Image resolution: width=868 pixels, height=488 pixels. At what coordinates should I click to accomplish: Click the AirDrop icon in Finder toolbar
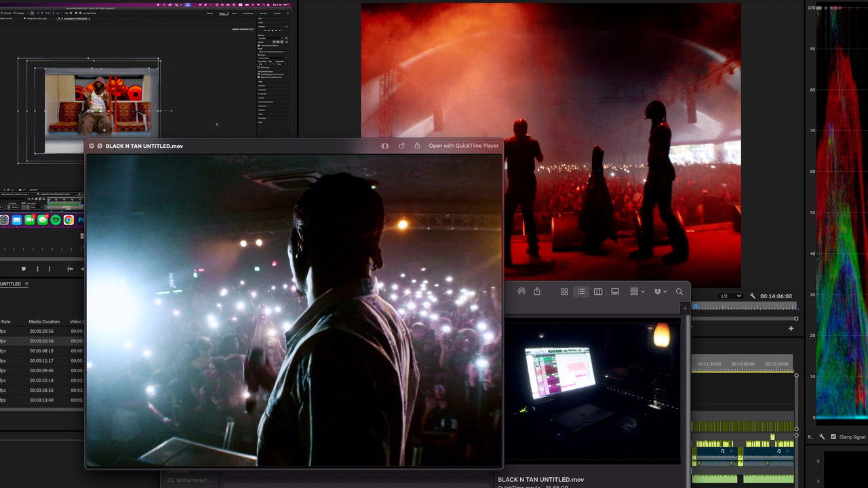tap(521, 291)
